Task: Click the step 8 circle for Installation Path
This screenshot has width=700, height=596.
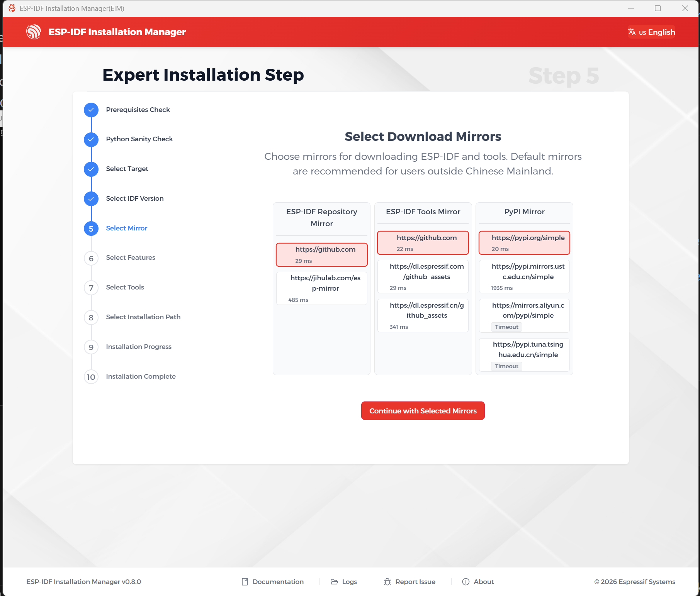Action: (91, 317)
